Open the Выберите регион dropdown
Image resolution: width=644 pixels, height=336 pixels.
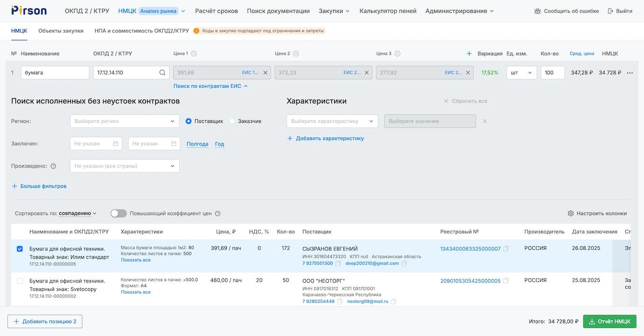click(x=125, y=121)
